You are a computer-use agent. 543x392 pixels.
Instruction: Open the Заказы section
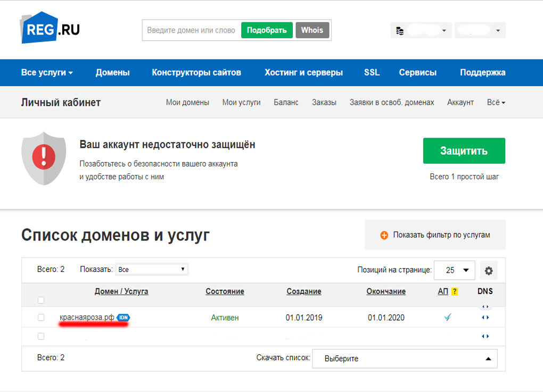324,103
